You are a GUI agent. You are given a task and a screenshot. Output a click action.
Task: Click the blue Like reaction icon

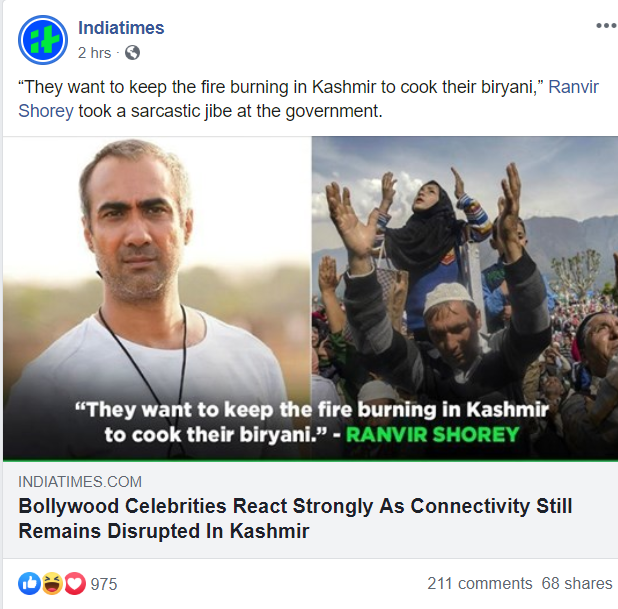(29, 583)
